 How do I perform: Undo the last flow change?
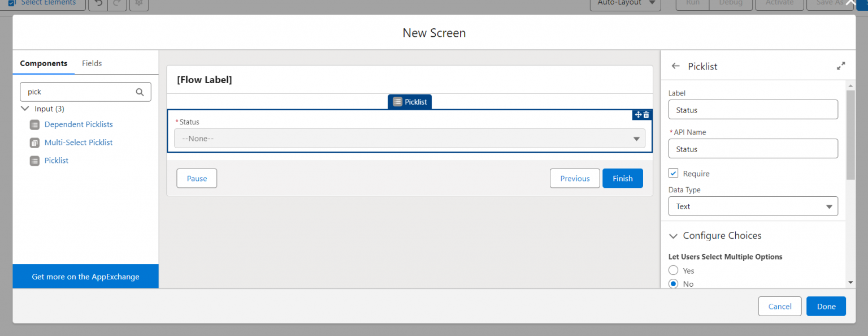pos(97,3)
